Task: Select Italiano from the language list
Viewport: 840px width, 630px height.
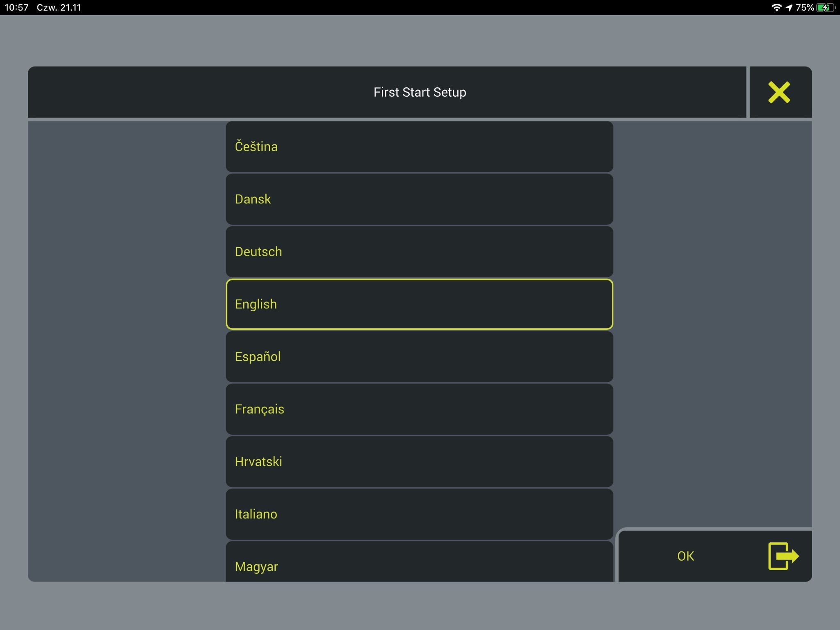Action: tap(419, 514)
